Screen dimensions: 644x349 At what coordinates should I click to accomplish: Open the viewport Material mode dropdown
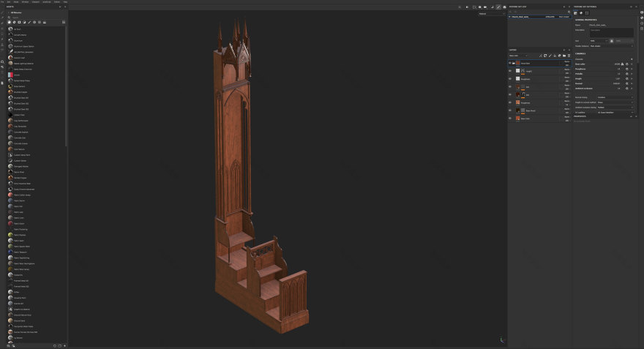tap(491, 13)
